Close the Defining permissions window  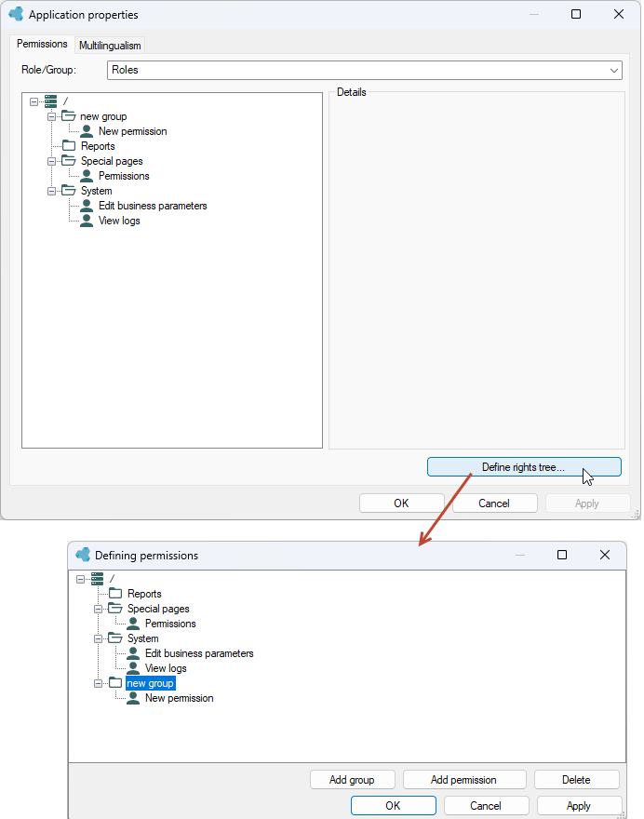pos(604,555)
